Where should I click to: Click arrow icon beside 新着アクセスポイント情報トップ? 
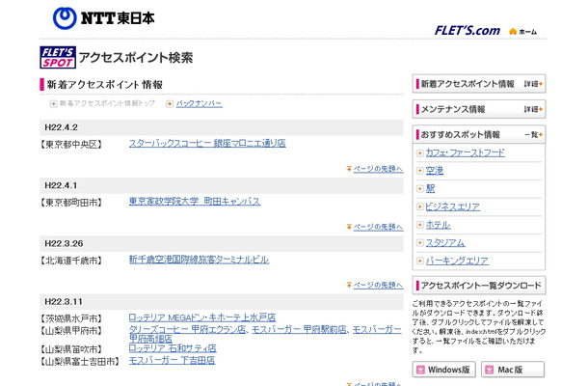click(53, 103)
